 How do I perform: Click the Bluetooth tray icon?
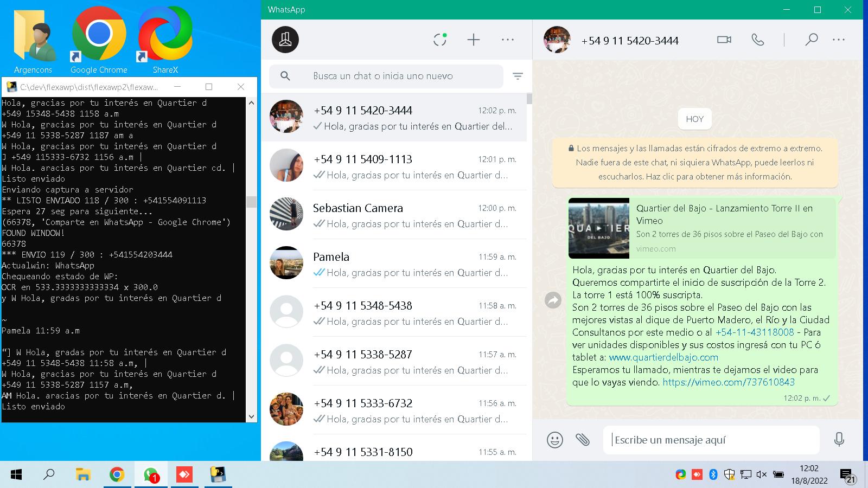713,474
